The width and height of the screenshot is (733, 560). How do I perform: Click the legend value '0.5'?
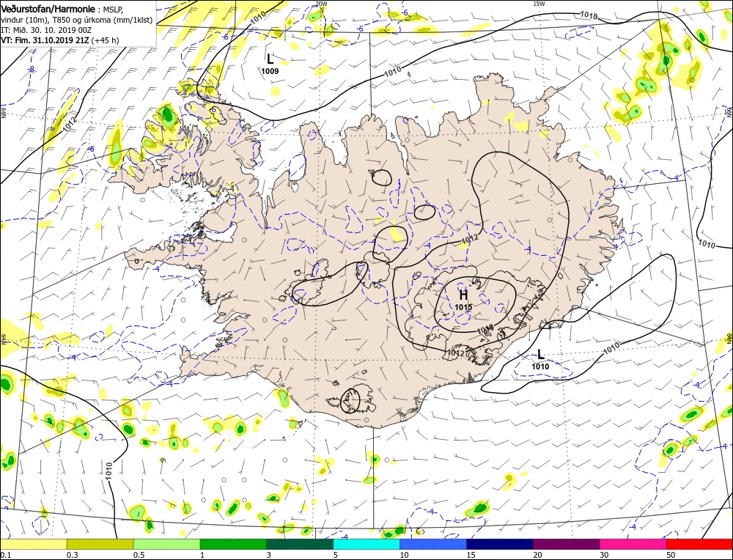click(139, 554)
